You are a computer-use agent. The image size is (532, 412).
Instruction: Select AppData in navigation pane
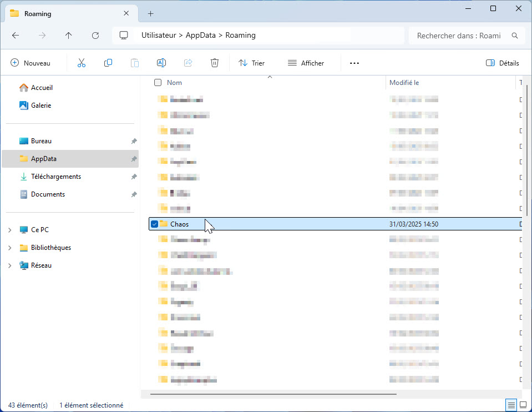70,159
